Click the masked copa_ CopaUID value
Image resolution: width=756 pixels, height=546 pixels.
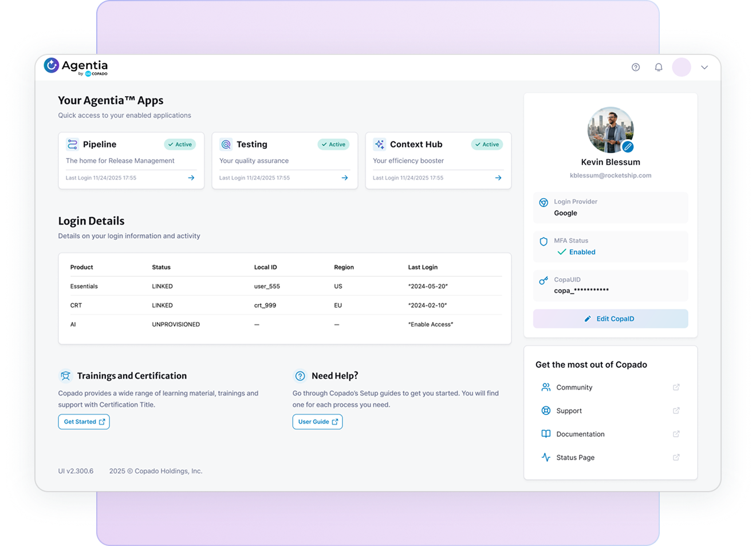(x=581, y=291)
